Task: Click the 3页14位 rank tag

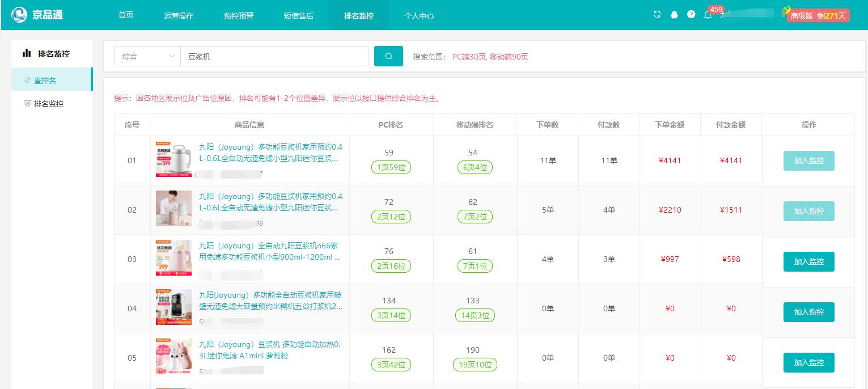Action: coord(391,315)
